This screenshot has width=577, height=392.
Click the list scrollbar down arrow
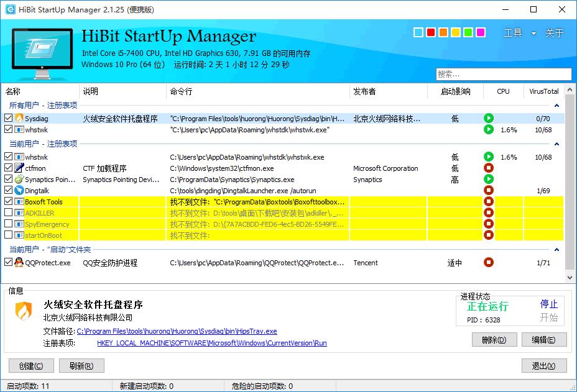[x=570, y=278]
